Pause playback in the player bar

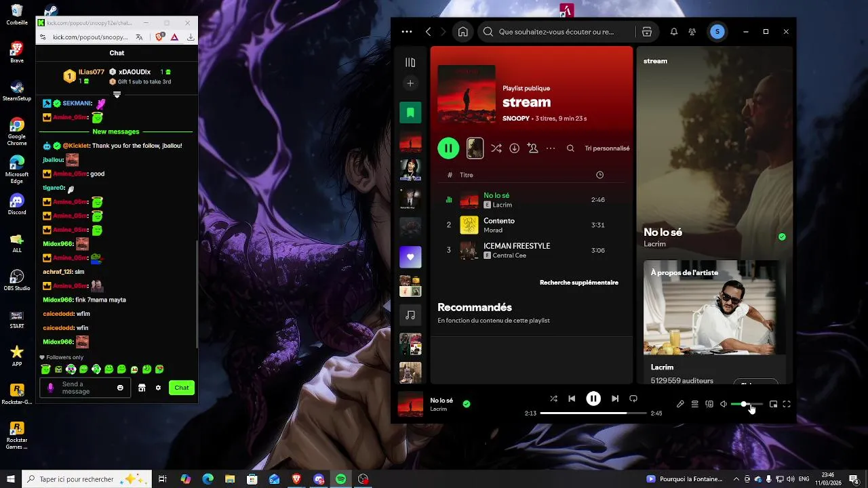593,399
